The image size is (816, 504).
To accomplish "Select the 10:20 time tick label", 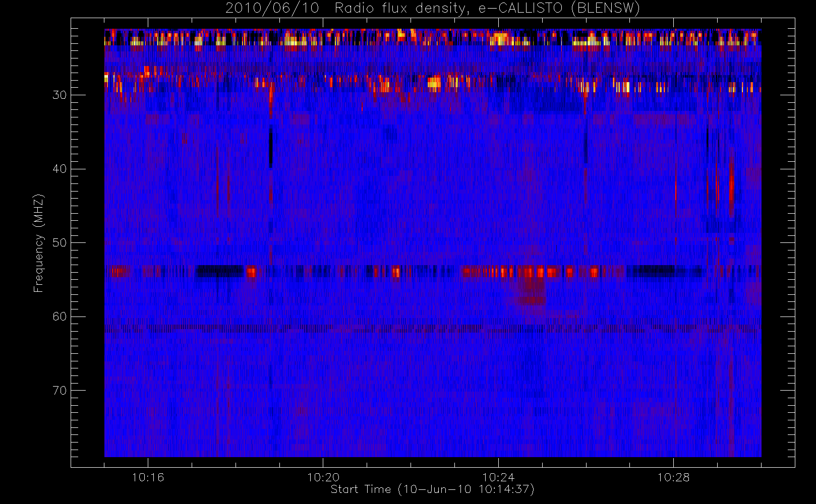I will (323, 477).
